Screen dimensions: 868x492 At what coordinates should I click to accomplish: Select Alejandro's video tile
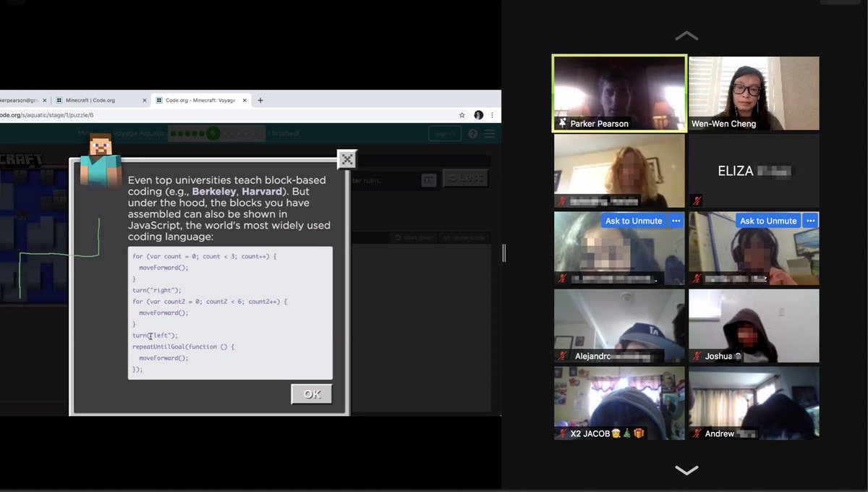pos(619,326)
